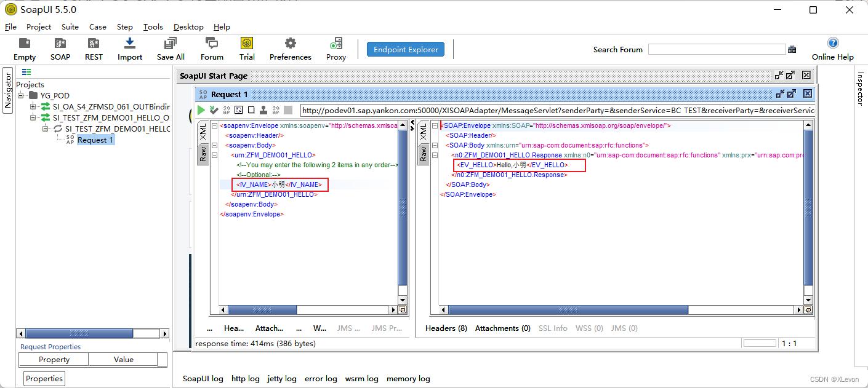This screenshot has width=868, height=388.
Task: Collapse urn:ZFM_DEMO01_HELLO in request XML
Action: point(214,155)
